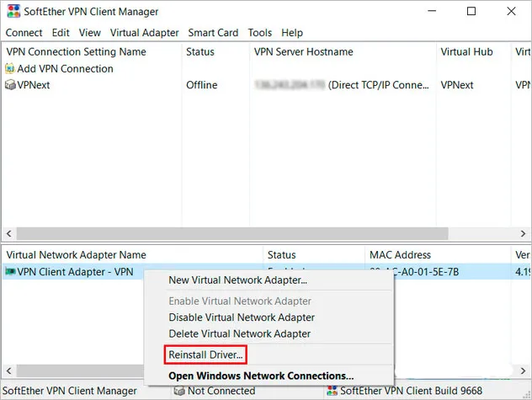The width and height of the screenshot is (532, 400).
Task: Choose Reinstall Driver from context menu
Action: point(205,355)
